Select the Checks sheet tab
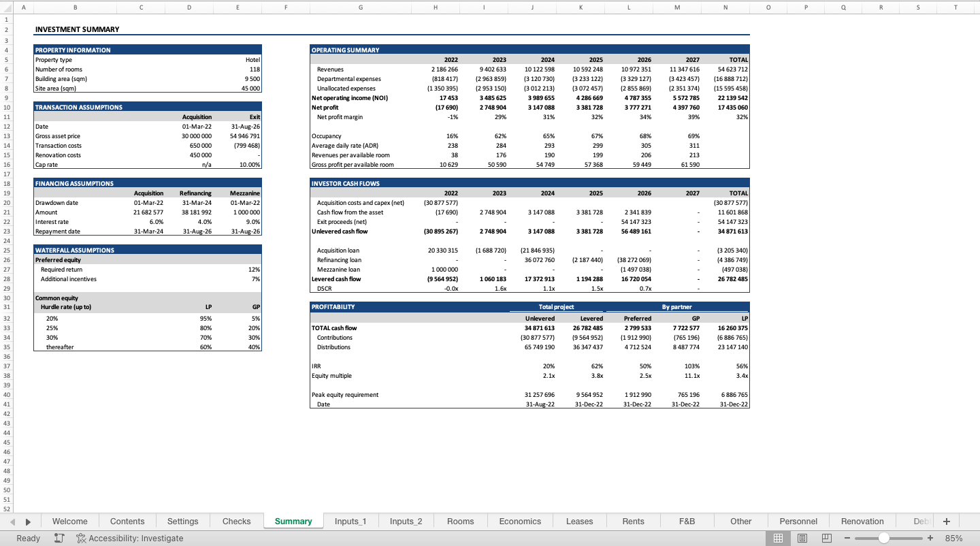The width and height of the screenshot is (980, 546). click(x=236, y=521)
